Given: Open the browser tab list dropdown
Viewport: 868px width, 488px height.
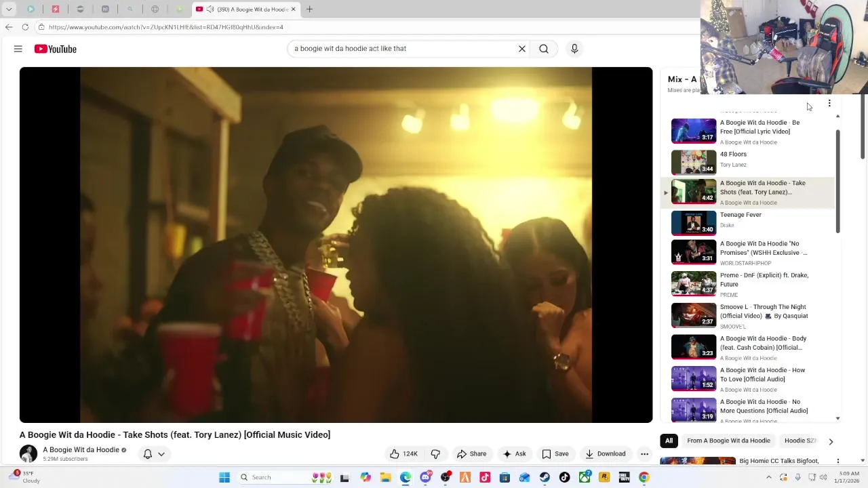Looking at the screenshot, I should (x=9, y=9).
